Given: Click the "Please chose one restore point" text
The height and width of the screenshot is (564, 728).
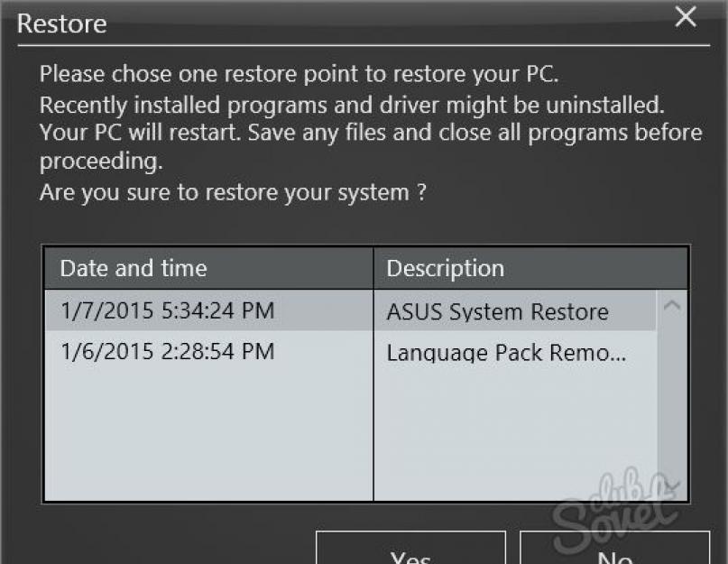Looking at the screenshot, I should tap(305, 74).
